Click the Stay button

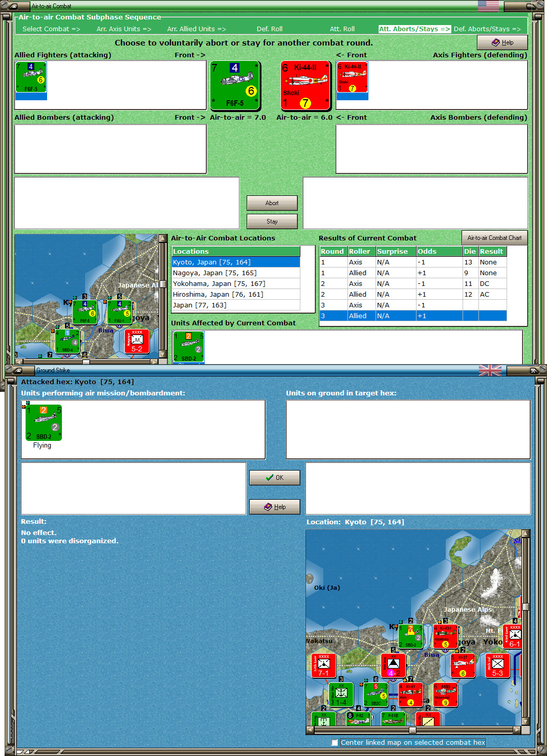[x=272, y=221]
